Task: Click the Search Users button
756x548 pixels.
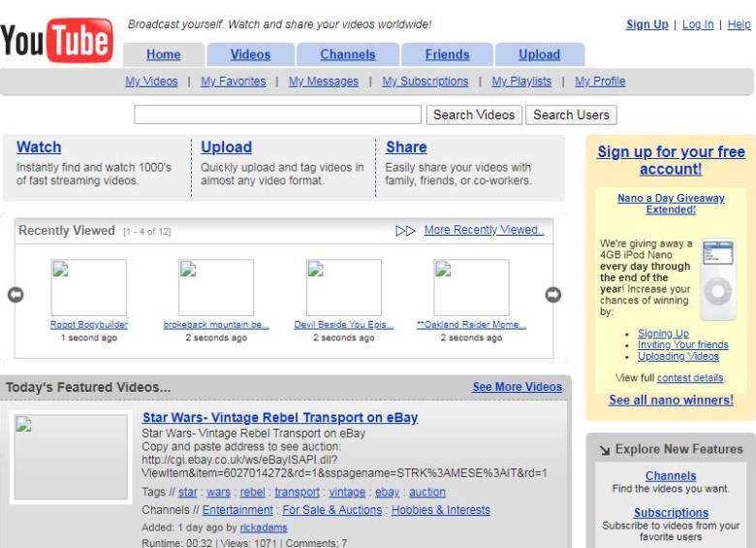Action: click(x=571, y=114)
